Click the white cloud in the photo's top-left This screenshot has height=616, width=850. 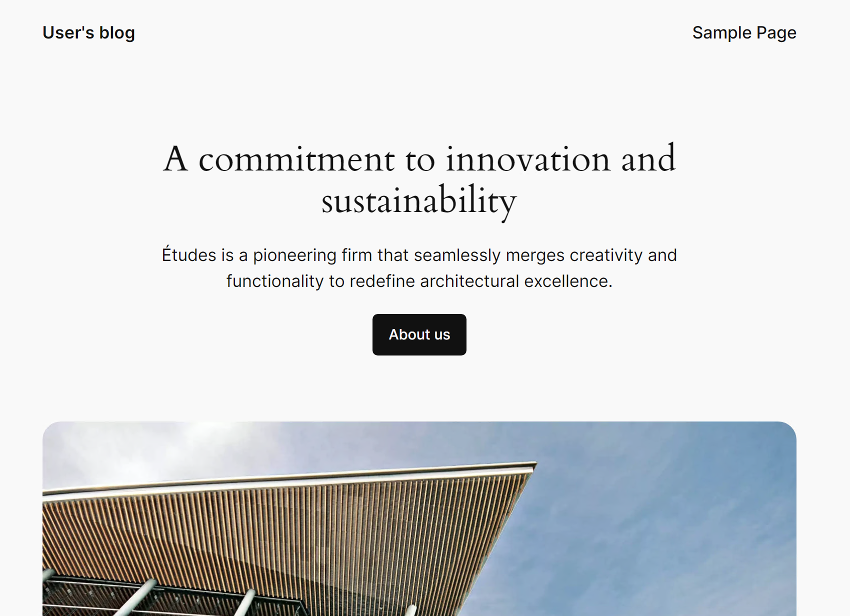coord(140,450)
